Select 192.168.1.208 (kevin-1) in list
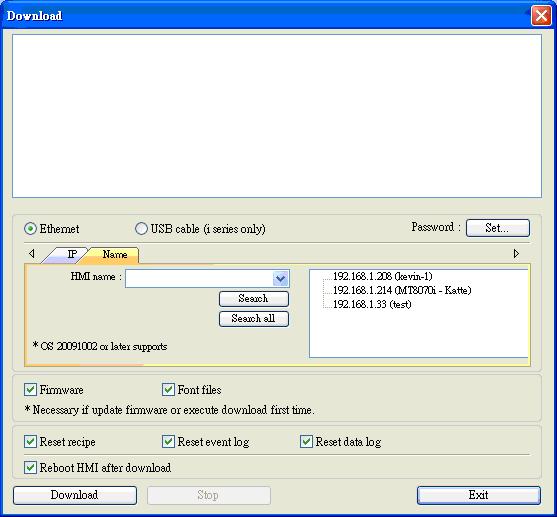Screen dimensions: 557x517 [383, 276]
